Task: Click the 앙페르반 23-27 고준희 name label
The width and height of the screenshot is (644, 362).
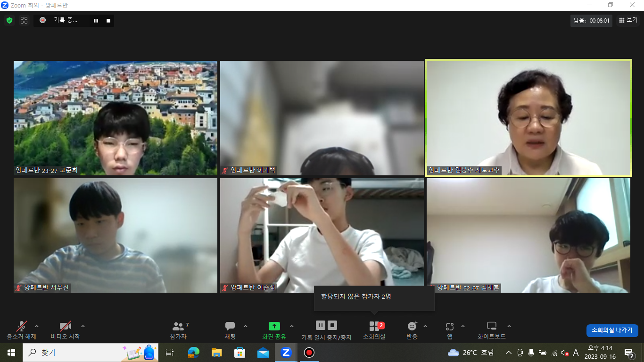Action: tap(47, 170)
